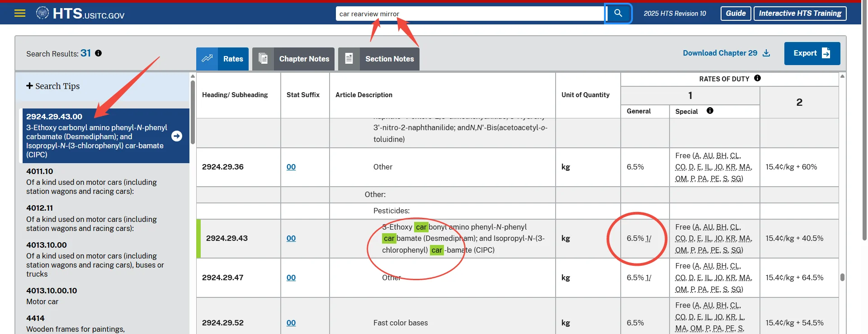Click the 15.4¢/kg + 54.5% rate
The image size is (868, 334).
point(794,323)
